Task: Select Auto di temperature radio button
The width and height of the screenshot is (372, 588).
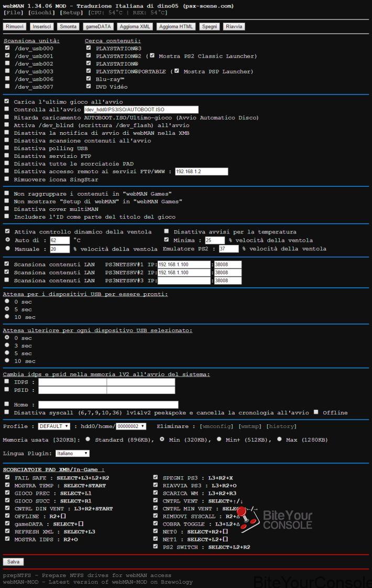Action: tap(7, 239)
